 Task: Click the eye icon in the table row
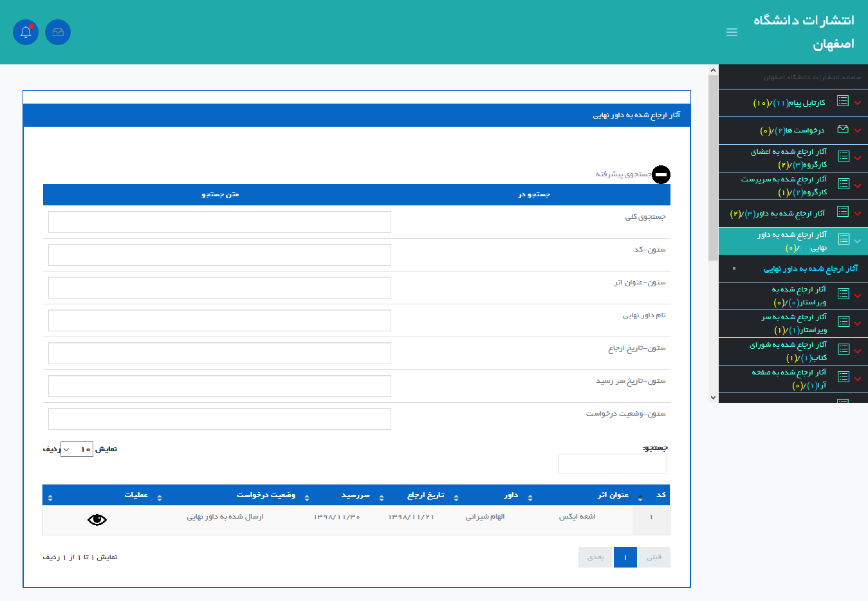point(97,520)
